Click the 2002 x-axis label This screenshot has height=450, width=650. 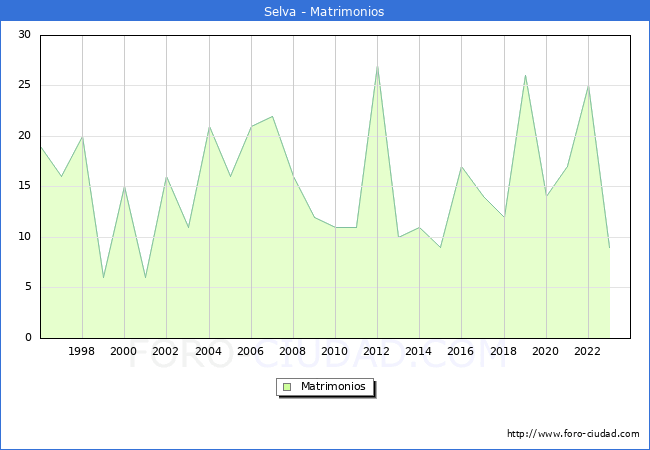click(x=165, y=351)
